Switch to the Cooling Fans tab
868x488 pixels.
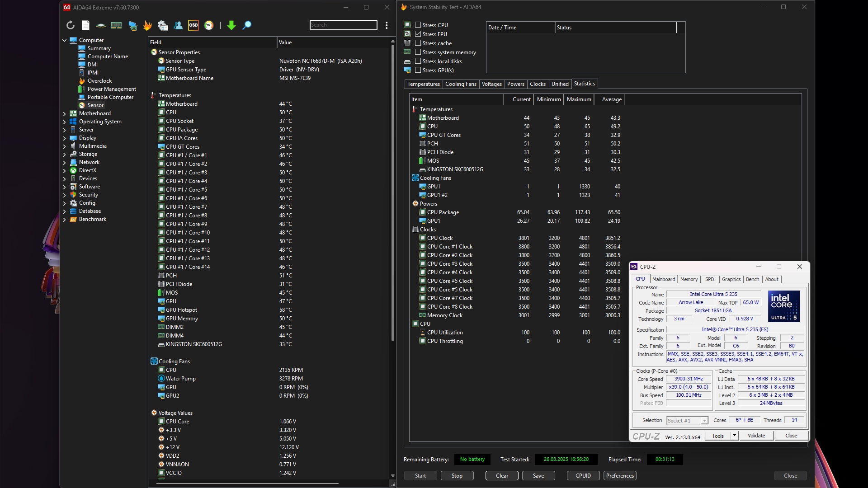coord(461,84)
